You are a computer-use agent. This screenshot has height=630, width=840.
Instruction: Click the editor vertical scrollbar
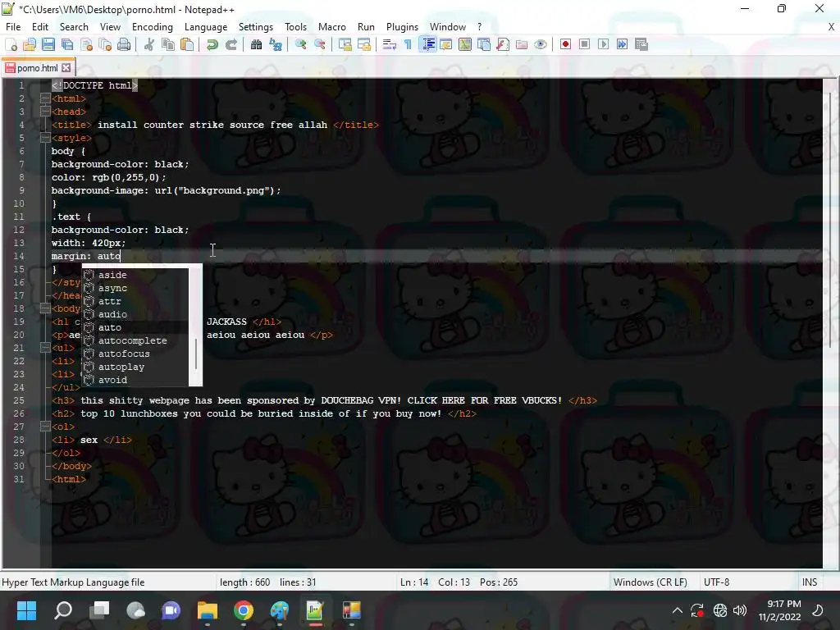coord(831,322)
